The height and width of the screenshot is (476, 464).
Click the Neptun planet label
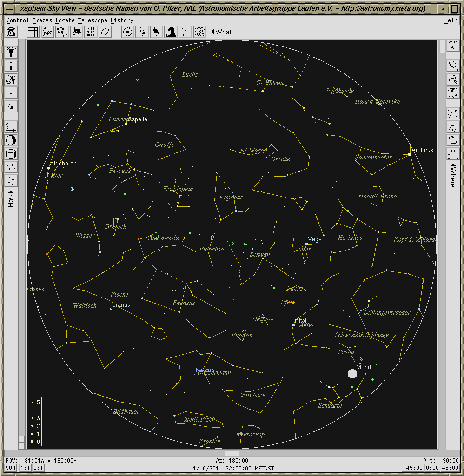(205, 370)
